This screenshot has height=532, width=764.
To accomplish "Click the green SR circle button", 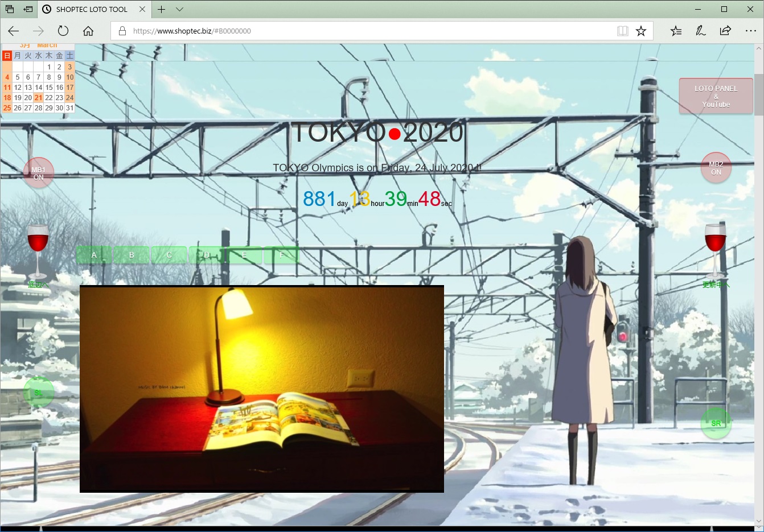I will click(716, 423).
